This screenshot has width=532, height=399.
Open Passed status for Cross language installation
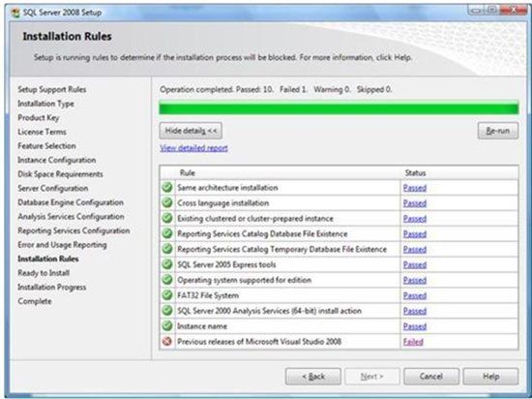click(x=415, y=203)
